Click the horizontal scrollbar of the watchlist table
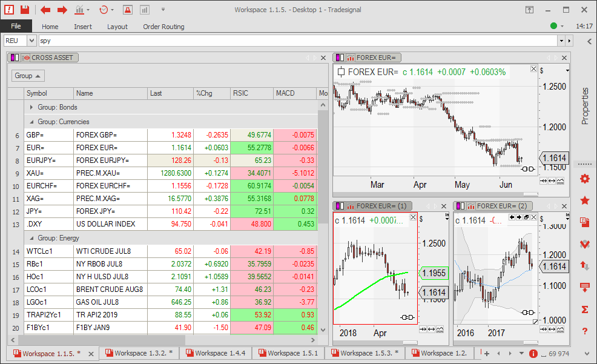 pyautogui.click(x=102, y=340)
